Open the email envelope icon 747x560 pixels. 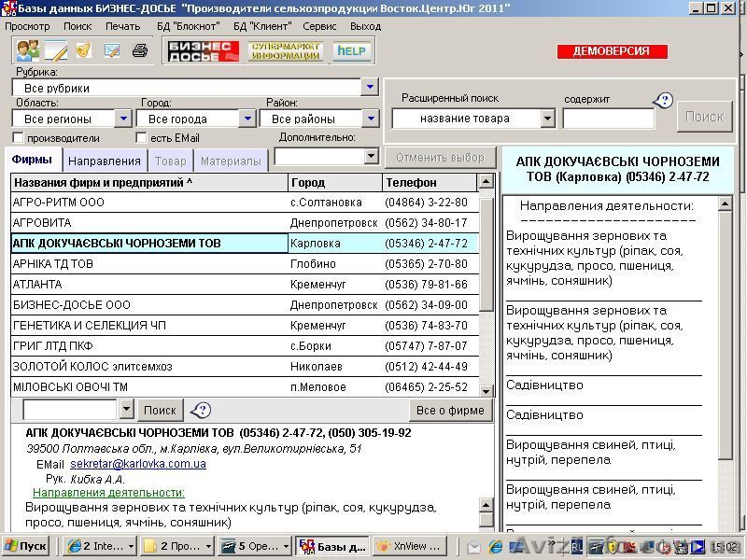pyautogui.click(x=112, y=51)
